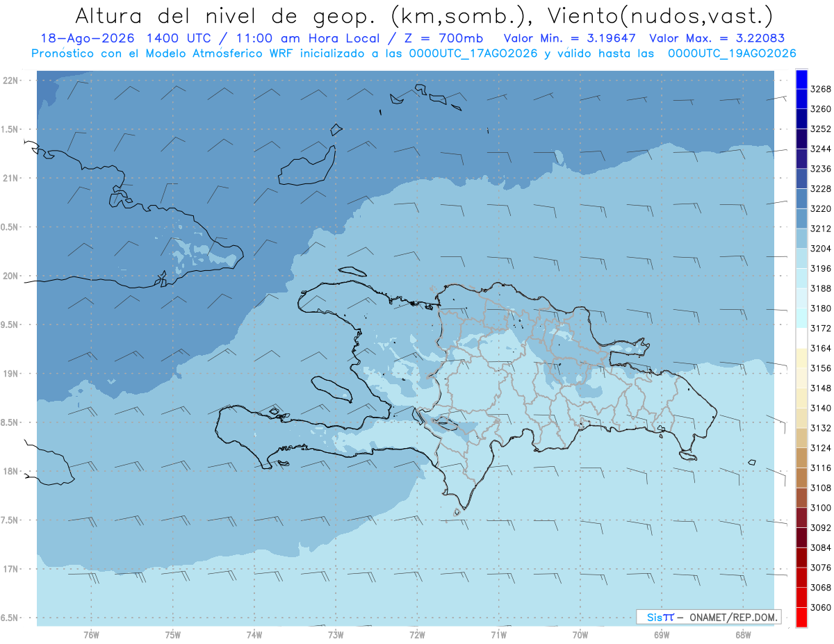Click the latitude axis label '1.5N'
Image resolution: width=834 pixels, height=644 pixels.
click(10, 129)
